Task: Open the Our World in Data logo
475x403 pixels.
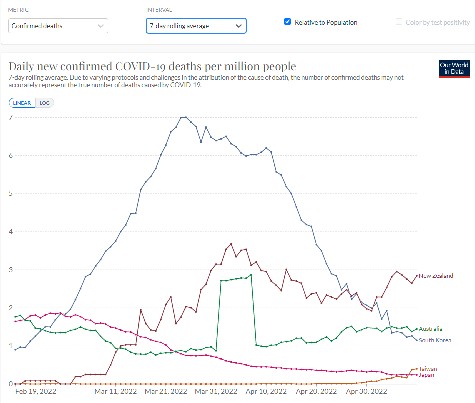Action: (454, 69)
